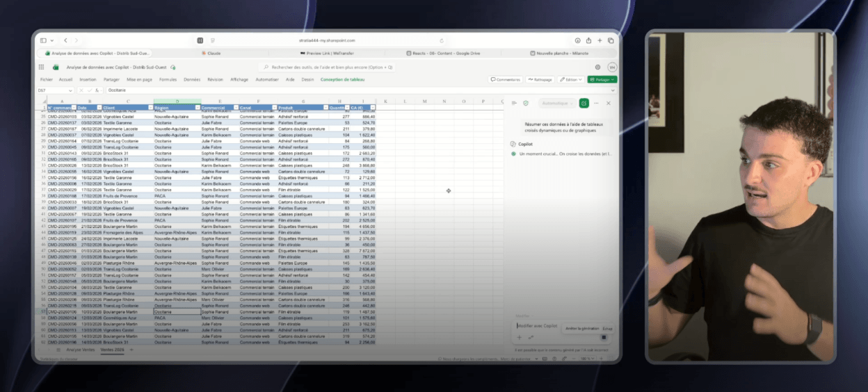Open filter dropdown on Canal header

click(x=274, y=108)
